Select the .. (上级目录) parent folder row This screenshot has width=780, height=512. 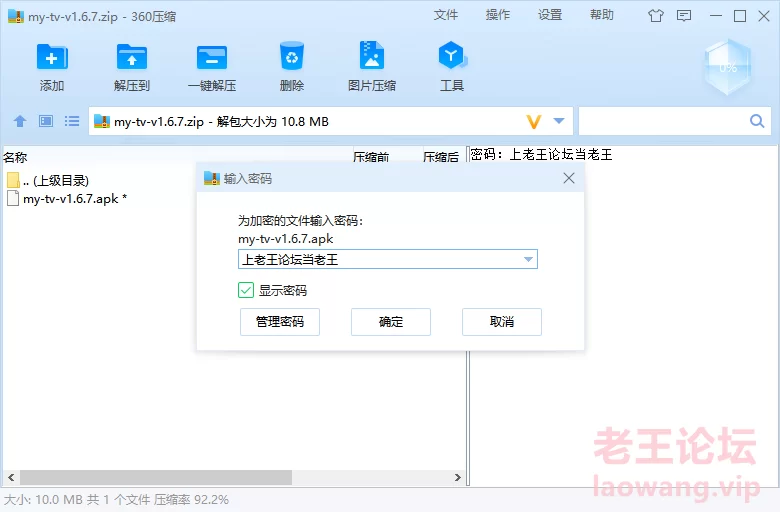tap(48, 180)
